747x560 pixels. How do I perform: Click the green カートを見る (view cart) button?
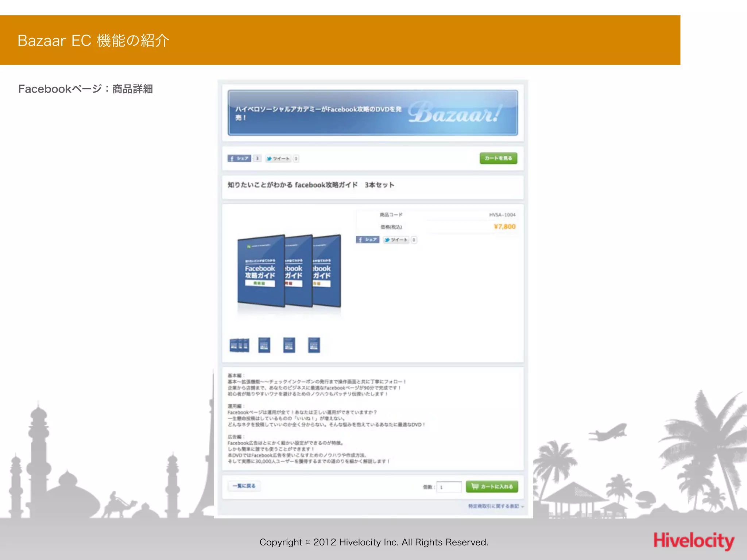click(x=498, y=158)
